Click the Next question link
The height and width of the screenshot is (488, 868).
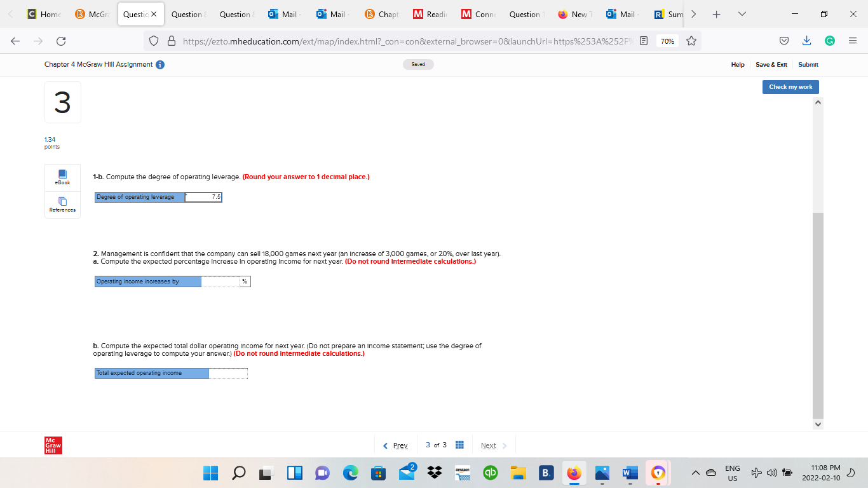[494, 445]
